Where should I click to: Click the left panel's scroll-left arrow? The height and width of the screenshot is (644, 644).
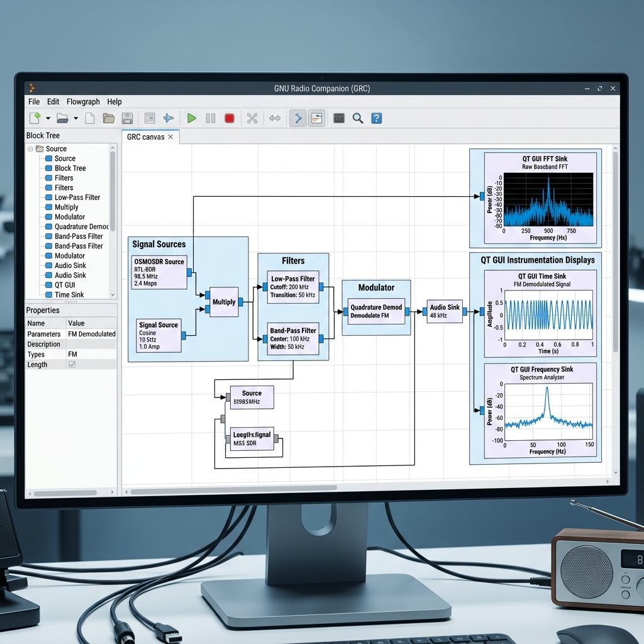point(30,493)
